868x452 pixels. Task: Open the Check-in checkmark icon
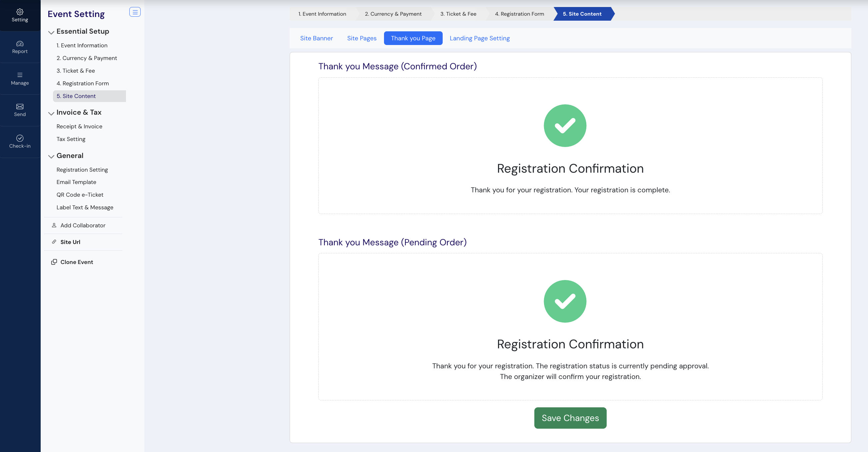(x=20, y=138)
